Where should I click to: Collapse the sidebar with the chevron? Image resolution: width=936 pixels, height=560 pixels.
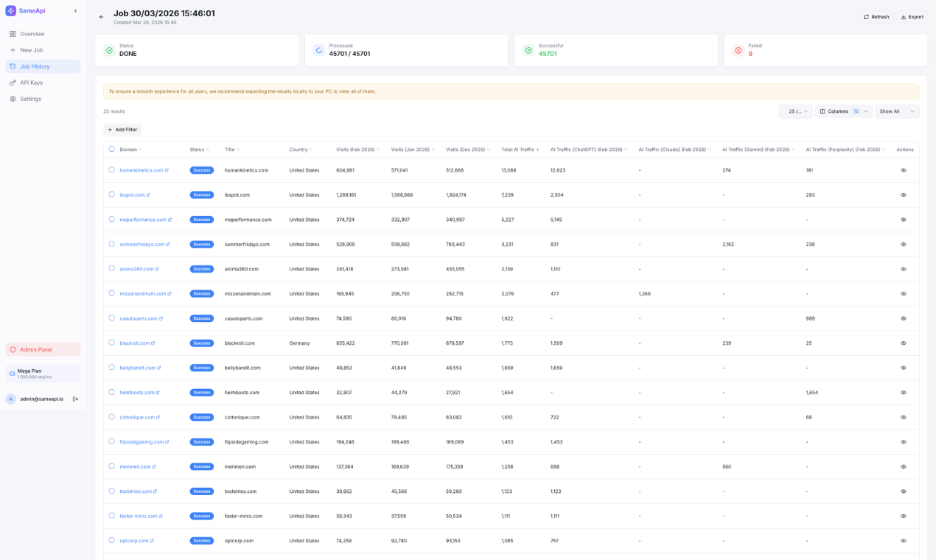click(x=75, y=11)
